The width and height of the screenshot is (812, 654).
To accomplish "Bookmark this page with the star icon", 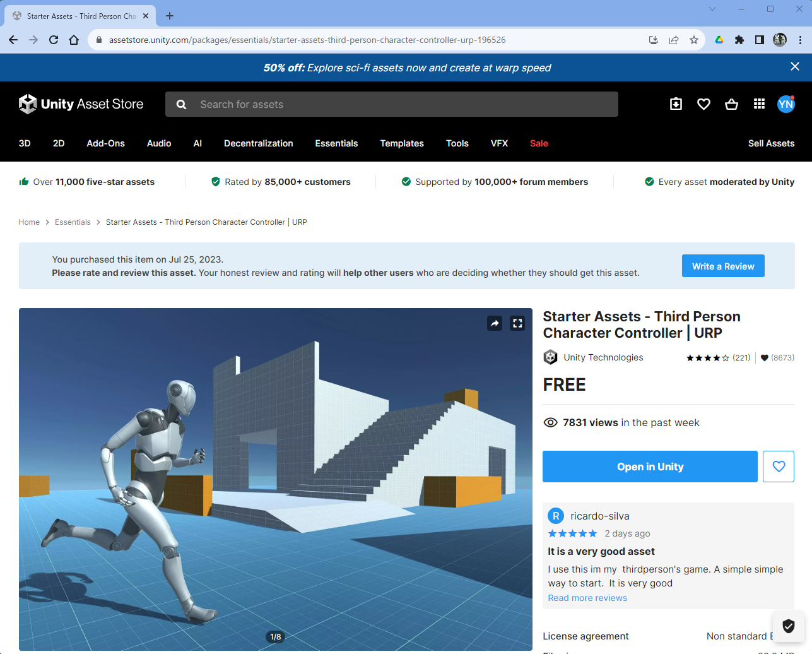I will pos(694,40).
